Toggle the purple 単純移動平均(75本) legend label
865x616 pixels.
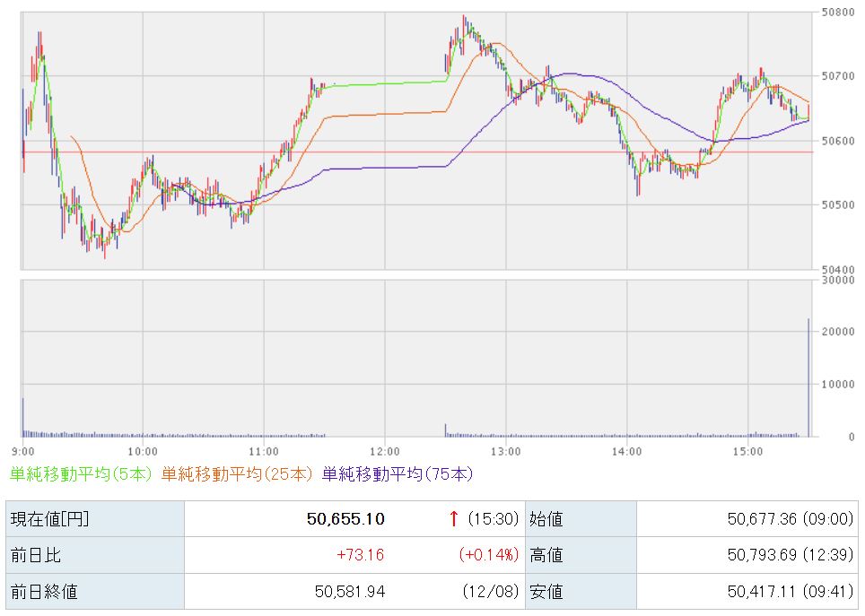397,473
